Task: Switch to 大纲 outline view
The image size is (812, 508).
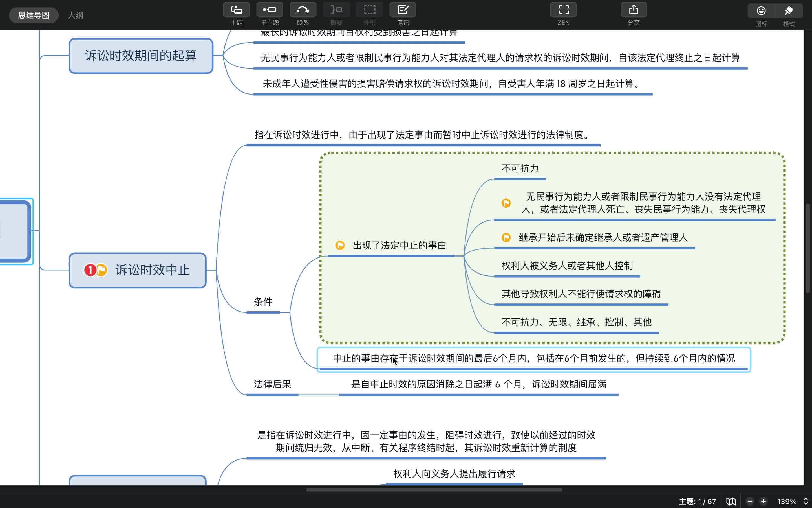Action: [75, 15]
